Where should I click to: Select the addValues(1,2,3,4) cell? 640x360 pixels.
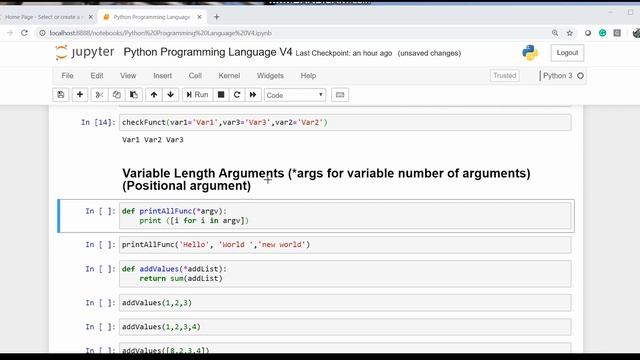coord(345,327)
